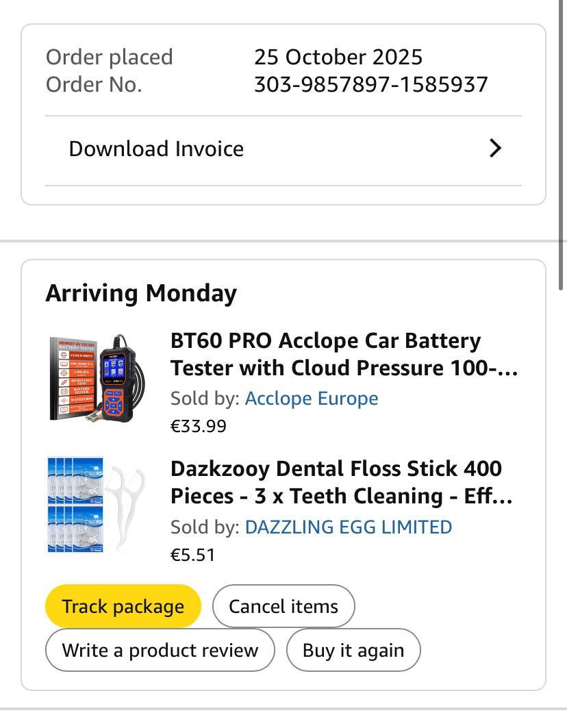Click the Order No. label
Image resolution: width=567 pixels, height=728 pixels.
click(x=94, y=85)
